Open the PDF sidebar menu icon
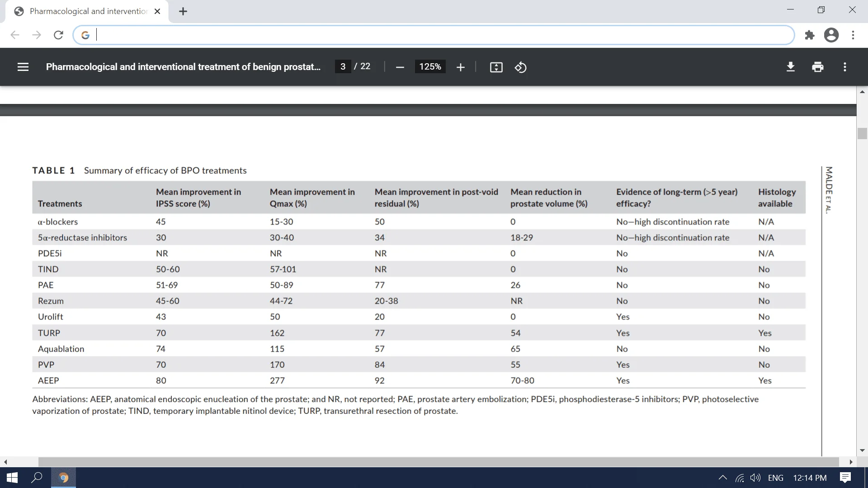Viewport: 868px width, 488px height. coord(23,67)
